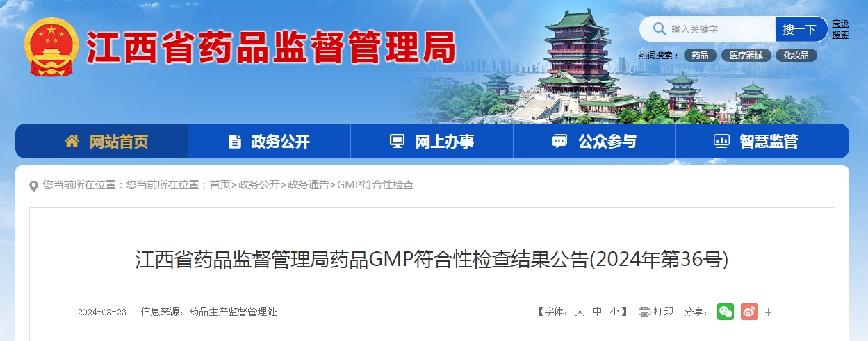This screenshot has width=868, height=341.
Task: Click the home icon in navigation
Action: (72, 141)
